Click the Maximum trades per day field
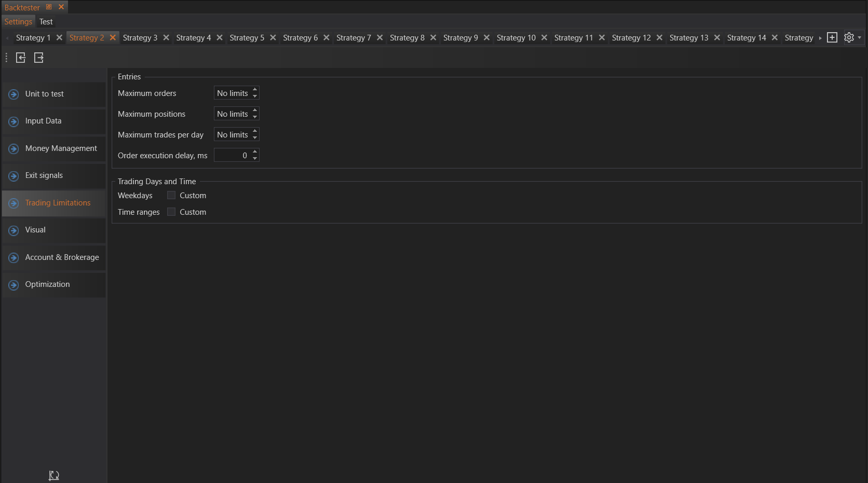 232,135
